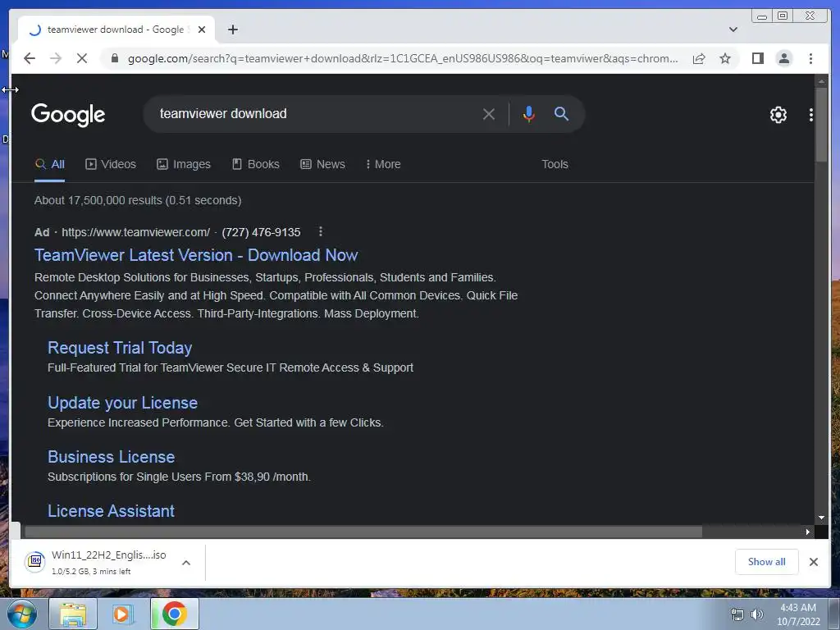Close the downloads bar
Screen dimensions: 840x630
pyautogui.click(x=813, y=561)
